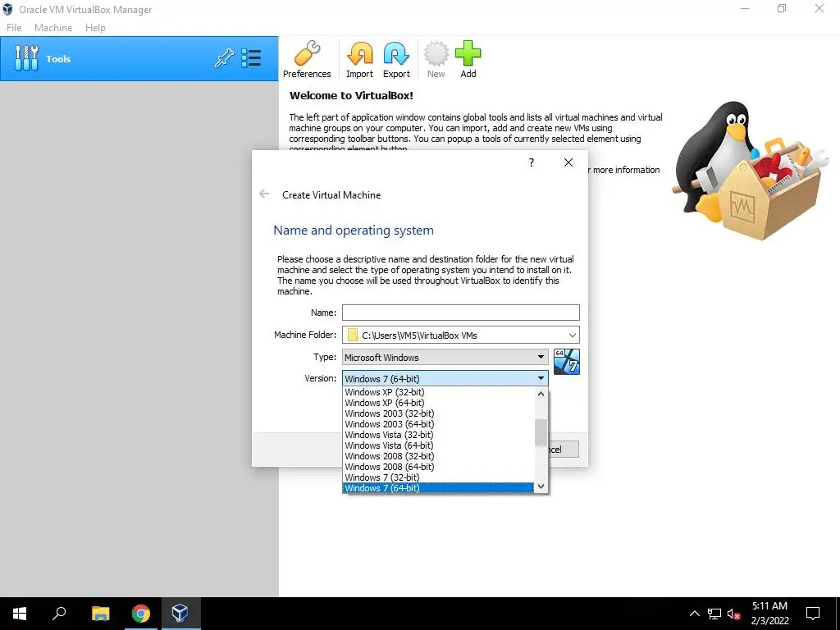Click the VirtualBox title bar logo
This screenshot has width=840, height=630.
click(7, 9)
